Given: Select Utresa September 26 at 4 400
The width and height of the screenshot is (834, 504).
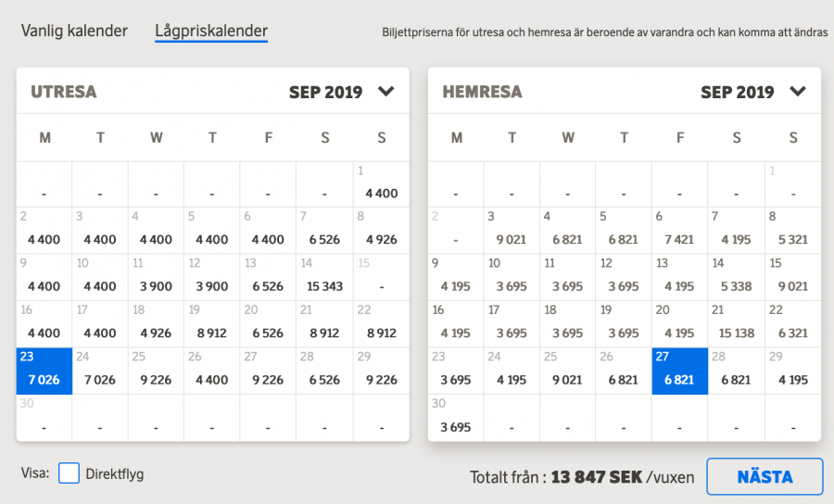Looking at the screenshot, I should pos(212,371).
